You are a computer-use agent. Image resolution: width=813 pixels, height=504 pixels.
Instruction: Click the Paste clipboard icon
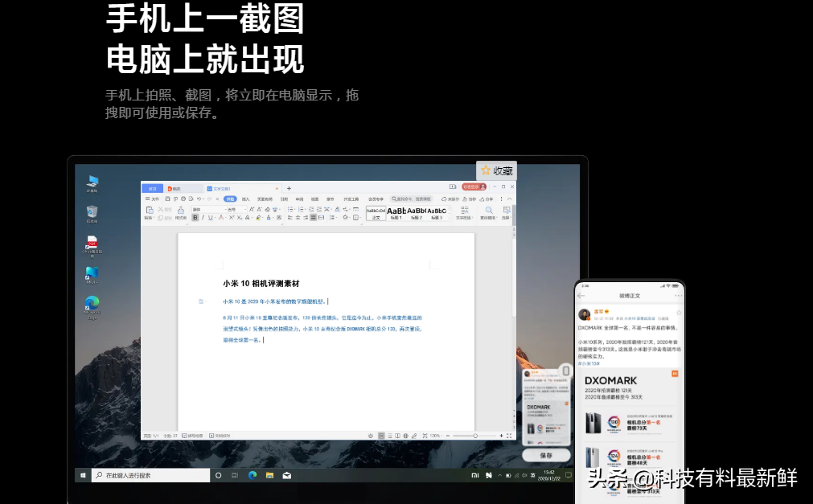click(150, 210)
